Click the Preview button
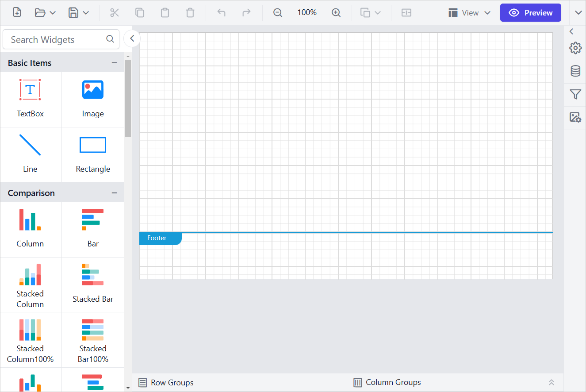 (531, 12)
